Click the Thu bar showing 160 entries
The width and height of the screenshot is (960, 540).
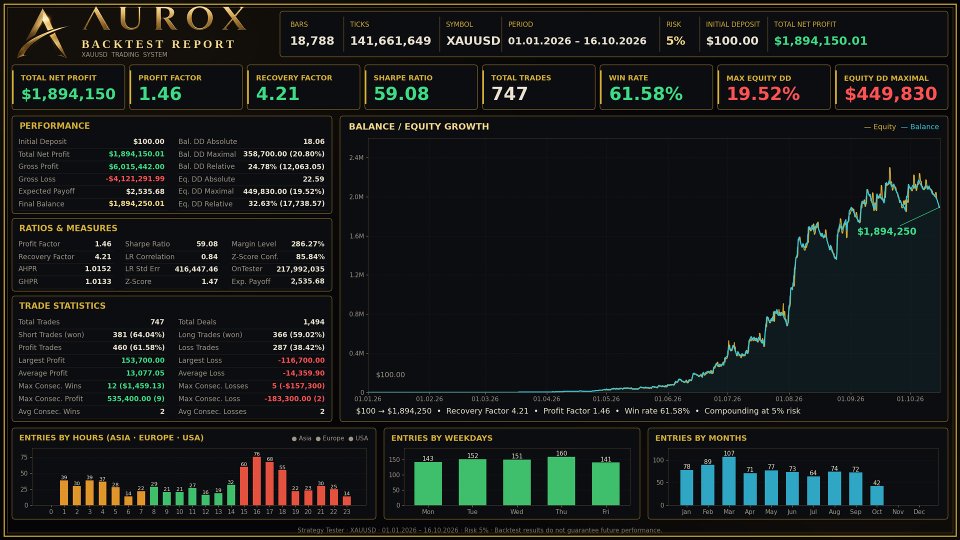(561, 481)
